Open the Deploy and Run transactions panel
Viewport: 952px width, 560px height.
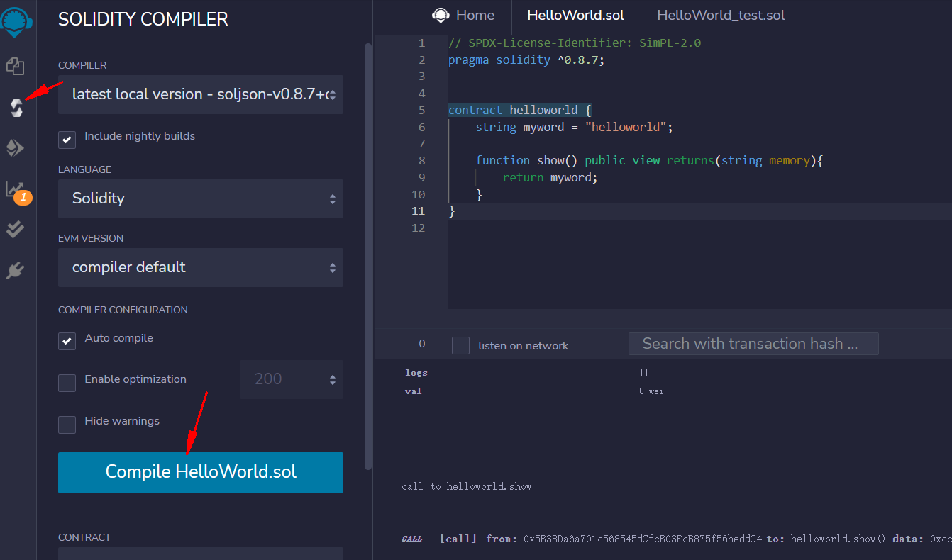[x=15, y=147]
